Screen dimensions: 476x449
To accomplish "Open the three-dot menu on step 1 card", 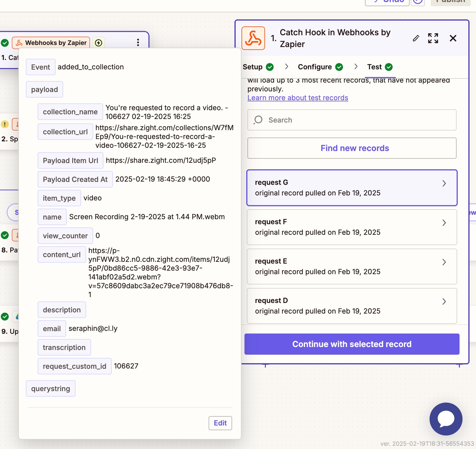I will click(138, 42).
